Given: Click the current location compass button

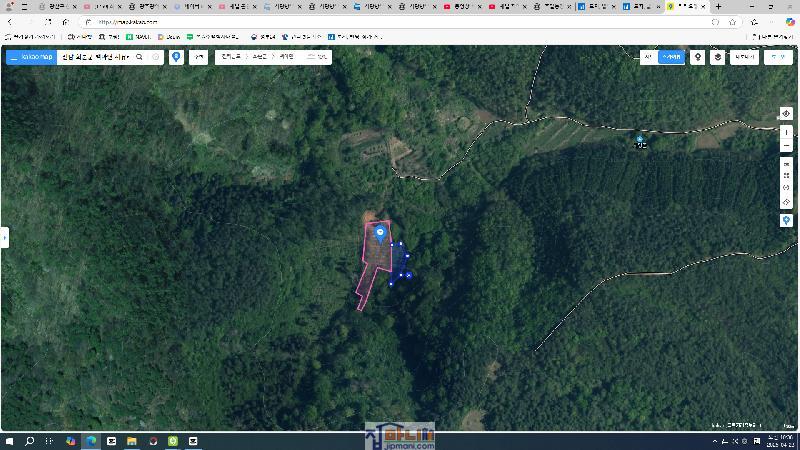Looking at the screenshot, I should tap(787, 114).
